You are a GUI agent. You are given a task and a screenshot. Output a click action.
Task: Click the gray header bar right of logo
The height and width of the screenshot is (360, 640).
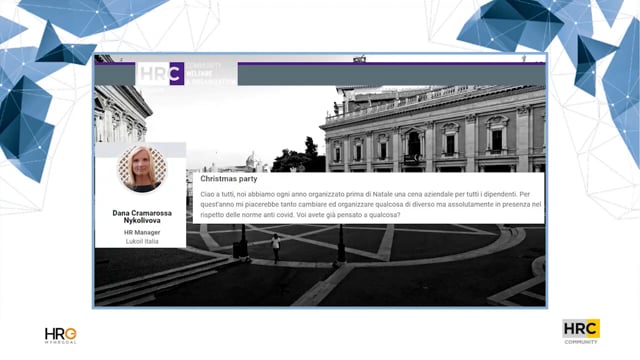click(391, 75)
